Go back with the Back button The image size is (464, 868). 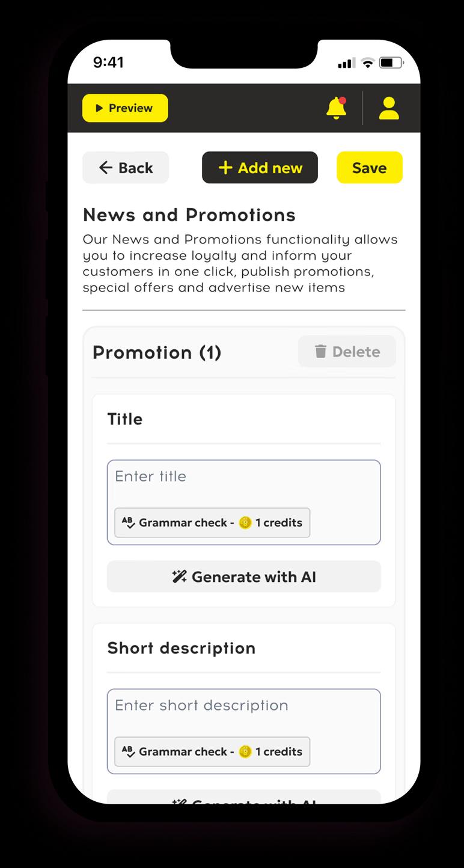[x=126, y=168]
